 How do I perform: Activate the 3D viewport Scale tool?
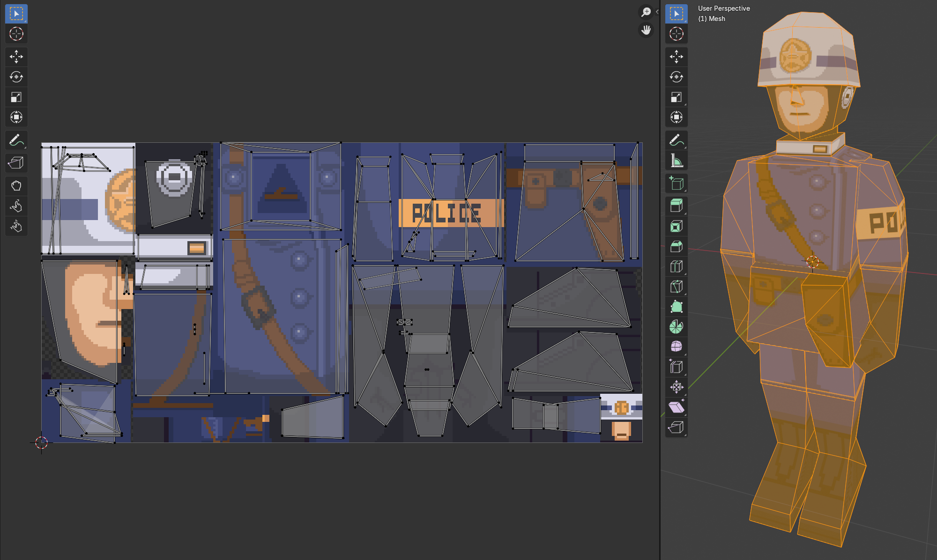click(x=677, y=97)
